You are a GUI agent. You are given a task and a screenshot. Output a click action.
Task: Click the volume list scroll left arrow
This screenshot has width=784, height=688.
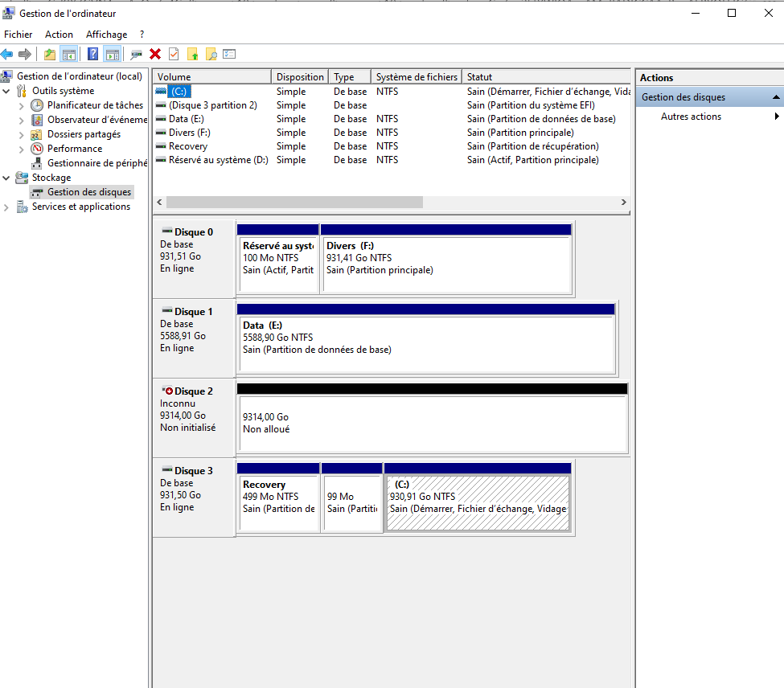coord(159,202)
